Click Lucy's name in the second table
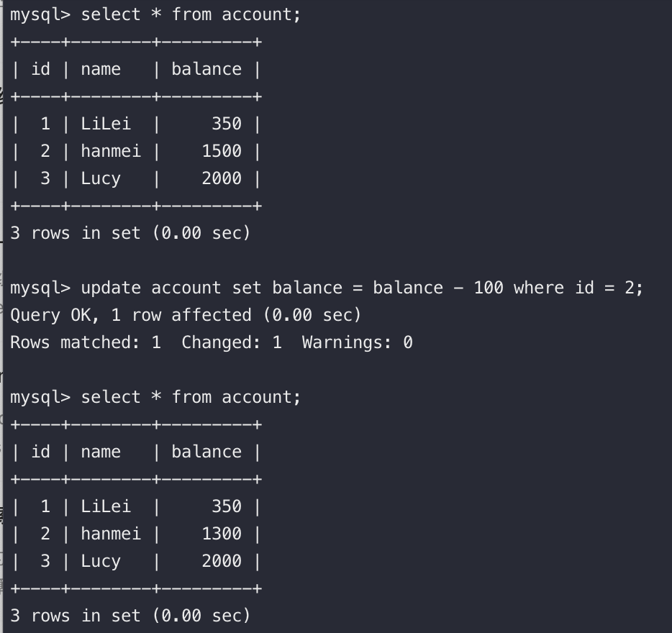The height and width of the screenshot is (633, 672). pos(101,562)
